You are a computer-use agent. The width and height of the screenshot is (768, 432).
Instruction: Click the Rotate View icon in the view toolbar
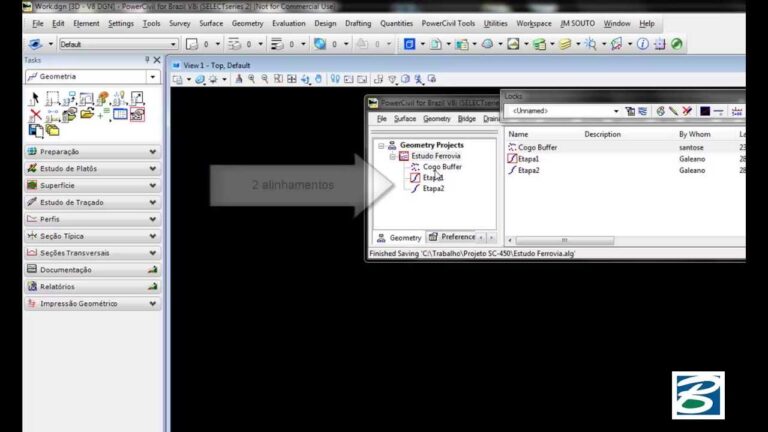(305, 79)
